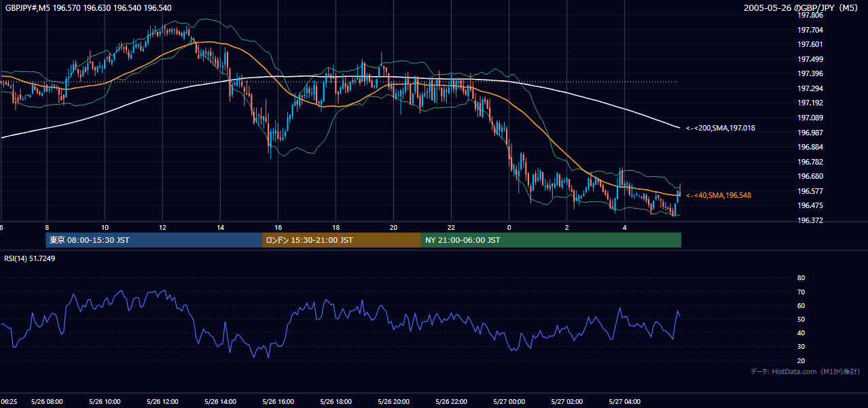The width and height of the screenshot is (868, 408).
Task: Click price axis value 197.192
Action: [x=810, y=103]
